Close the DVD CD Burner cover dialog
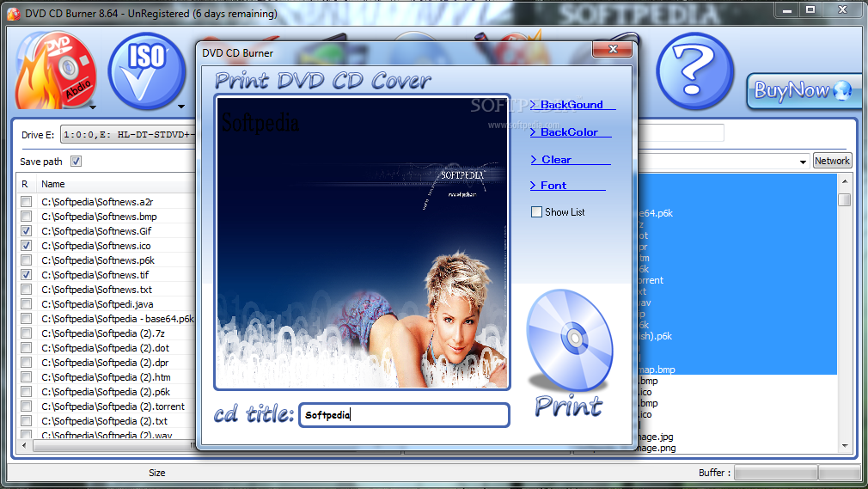Viewport: 868px width, 489px height. click(612, 49)
